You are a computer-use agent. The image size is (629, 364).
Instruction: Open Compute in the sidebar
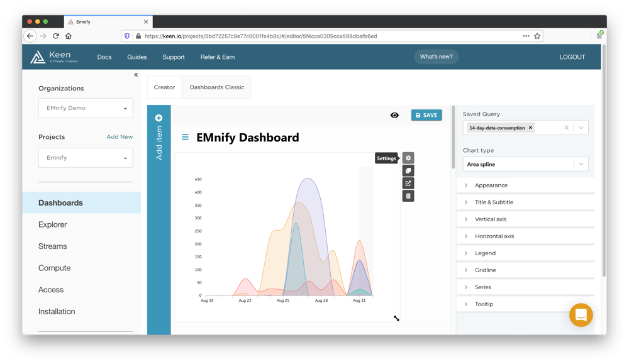pos(54,268)
